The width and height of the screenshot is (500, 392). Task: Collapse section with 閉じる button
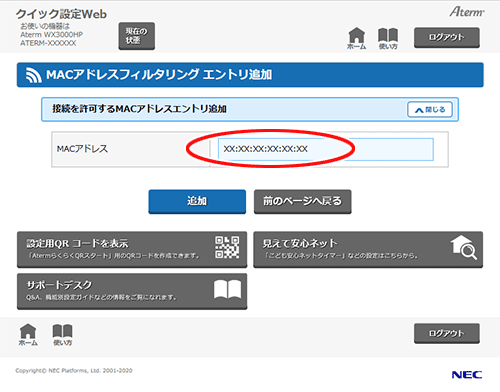tap(430, 110)
